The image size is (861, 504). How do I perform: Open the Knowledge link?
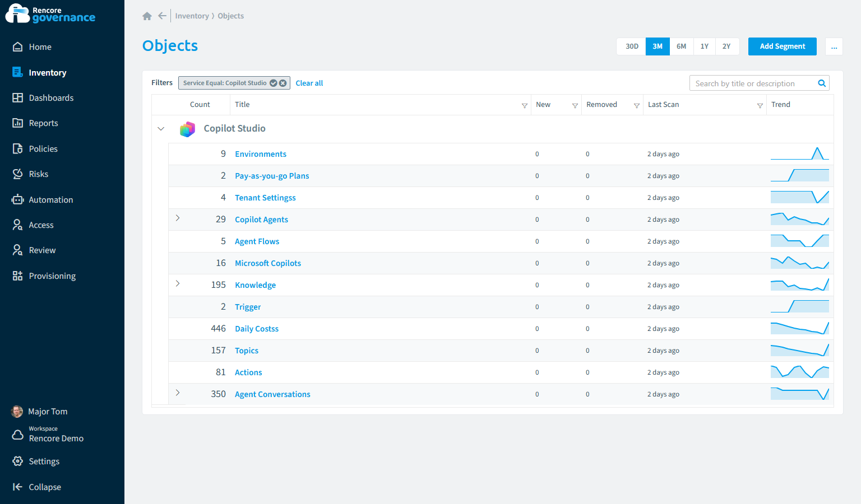tap(255, 285)
